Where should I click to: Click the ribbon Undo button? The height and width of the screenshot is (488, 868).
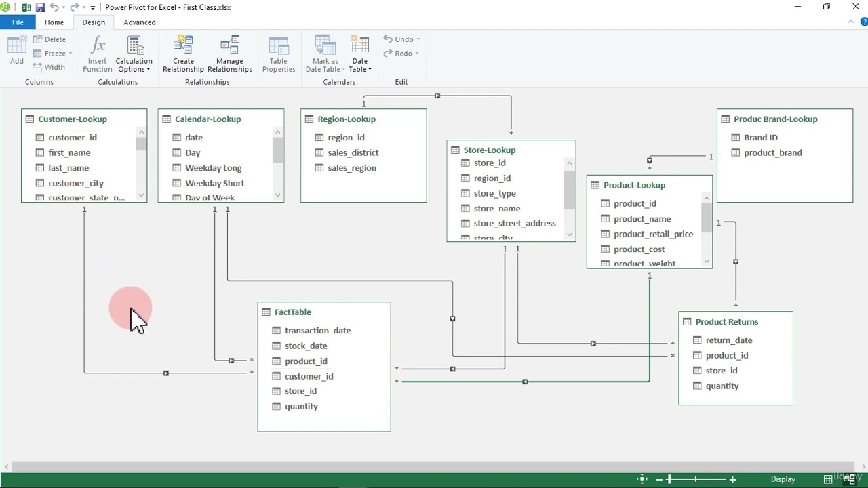(x=399, y=39)
